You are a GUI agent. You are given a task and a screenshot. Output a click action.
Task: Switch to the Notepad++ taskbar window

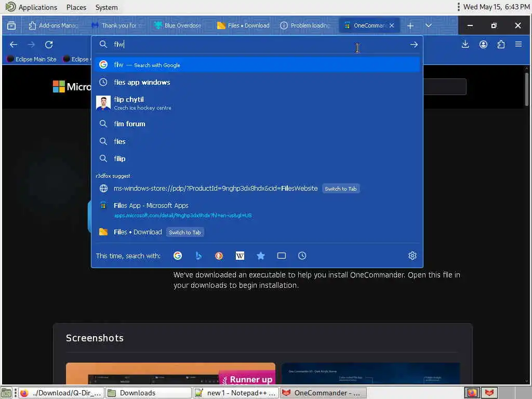click(235, 393)
